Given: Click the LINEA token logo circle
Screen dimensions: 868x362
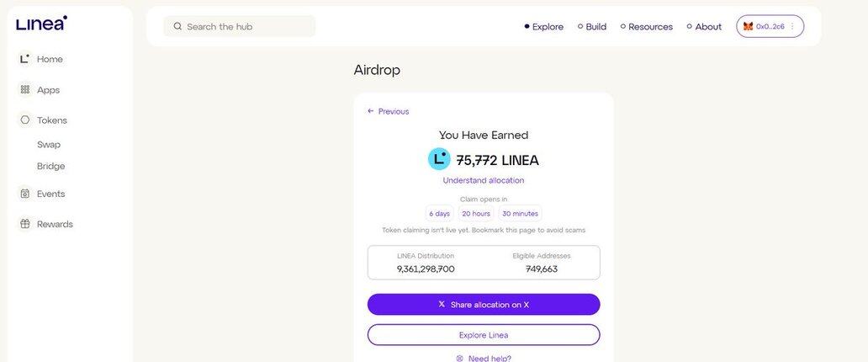Looking at the screenshot, I should tap(439, 159).
